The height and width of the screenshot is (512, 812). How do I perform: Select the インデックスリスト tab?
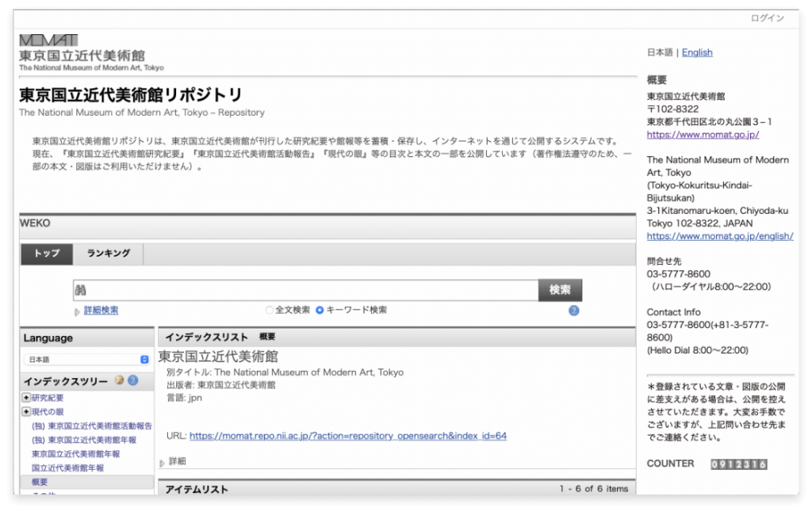click(x=207, y=338)
